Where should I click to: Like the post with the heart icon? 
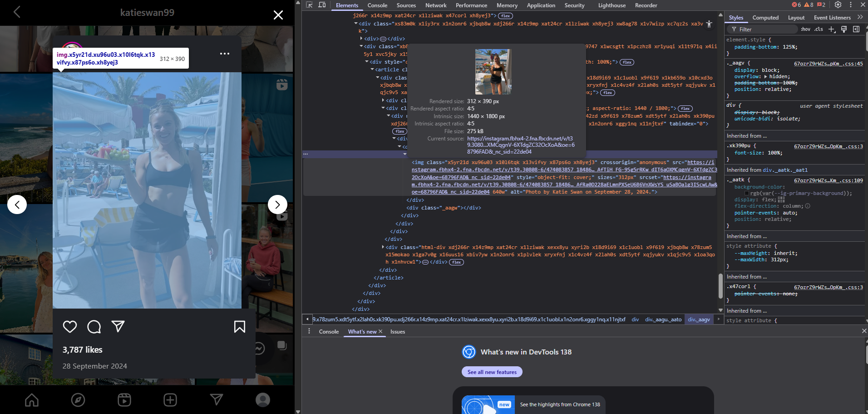[x=70, y=327]
